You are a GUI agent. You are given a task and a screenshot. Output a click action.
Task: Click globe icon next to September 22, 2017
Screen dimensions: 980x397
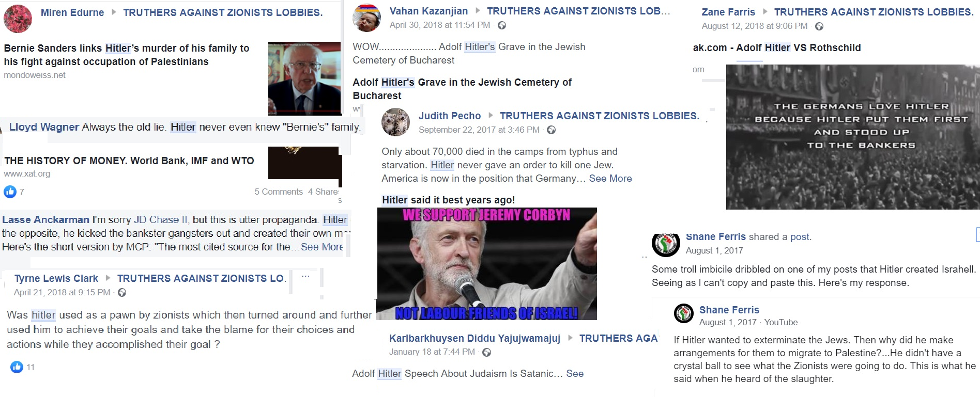click(551, 130)
